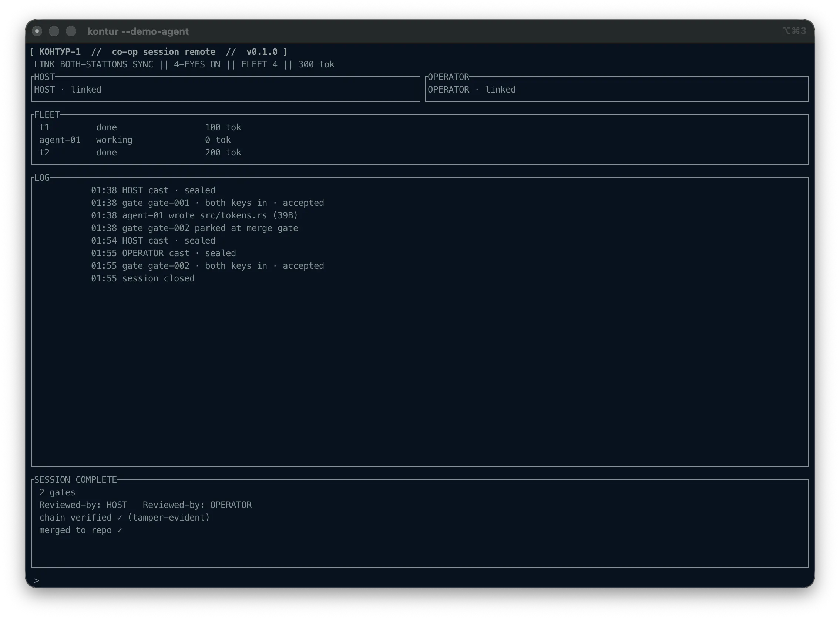Click the '100 tok' value for t1
This screenshot has width=840, height=619.
pyautogui.click(x=223, y=127)
